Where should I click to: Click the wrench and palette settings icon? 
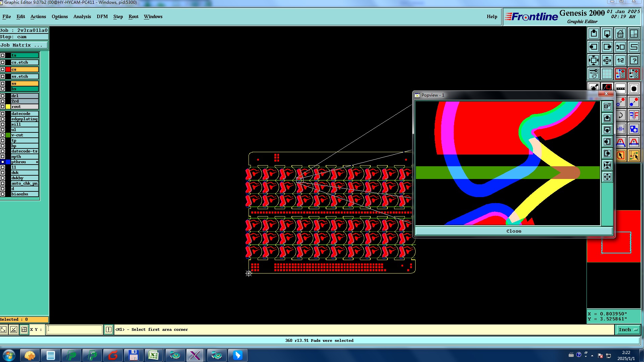(x=594, y=74)
